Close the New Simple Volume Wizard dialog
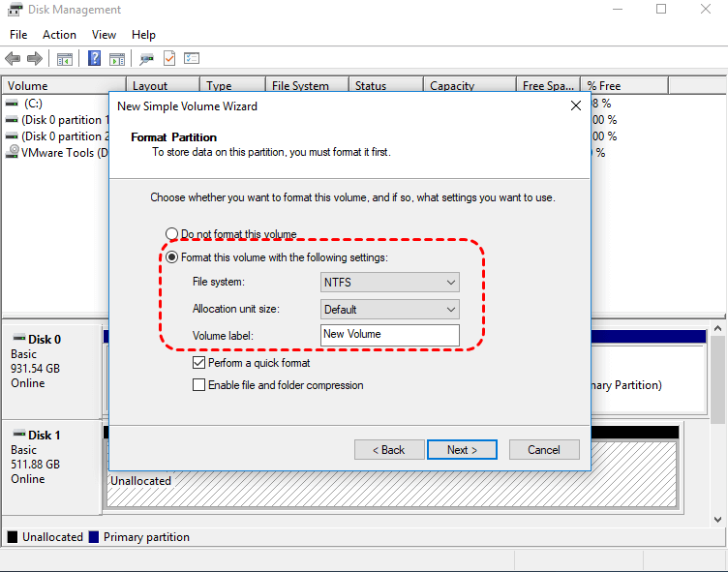 [x=575, y=105]
